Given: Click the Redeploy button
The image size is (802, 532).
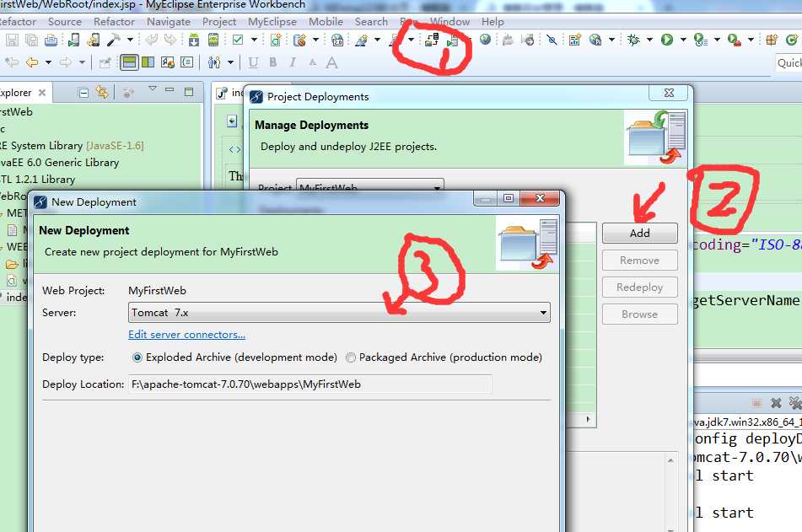Looking at the screenshot, I should [640, 287].
